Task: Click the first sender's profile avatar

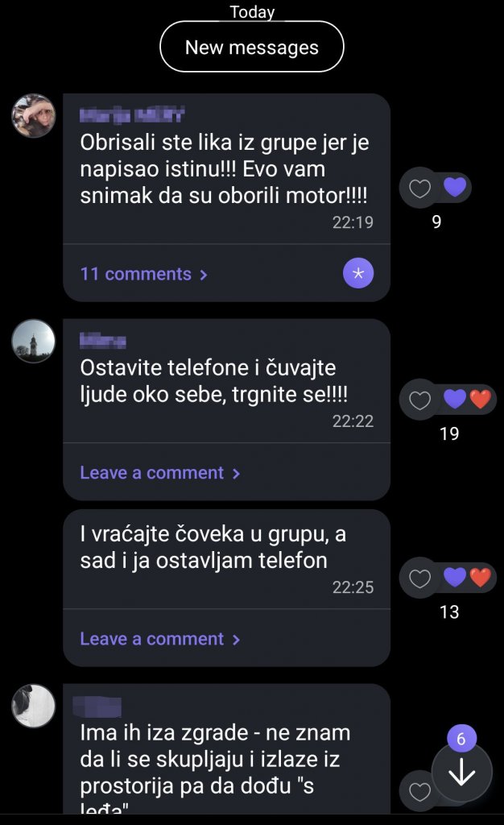Action: click(x=33, y=116)
